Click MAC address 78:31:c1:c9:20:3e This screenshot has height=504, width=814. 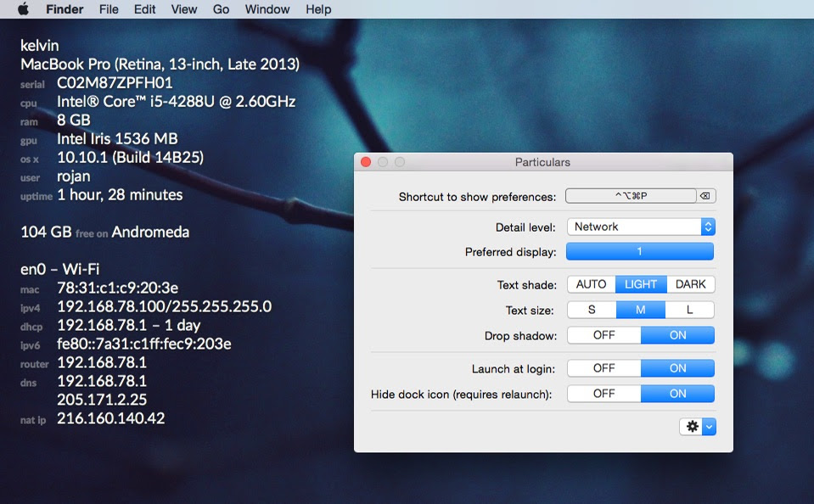click(x=118, y=288)
